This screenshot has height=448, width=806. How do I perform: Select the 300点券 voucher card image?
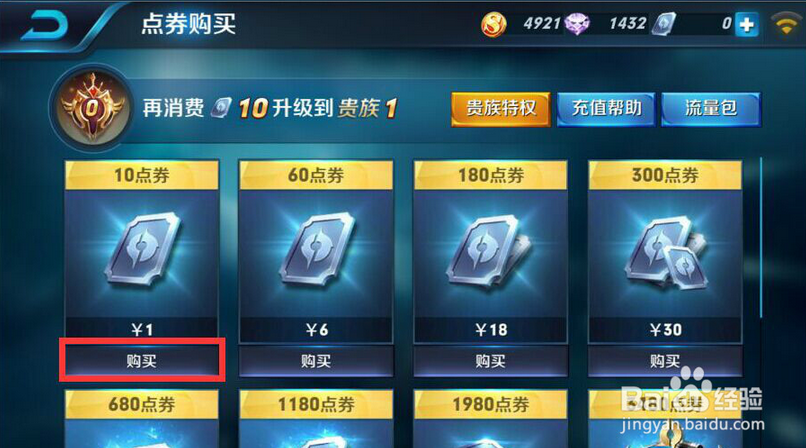[665, 252]
